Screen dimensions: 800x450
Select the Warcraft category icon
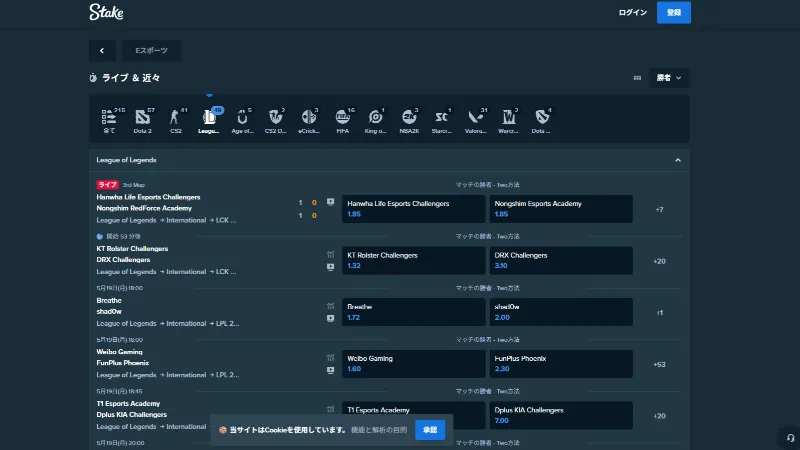[509, 121]
